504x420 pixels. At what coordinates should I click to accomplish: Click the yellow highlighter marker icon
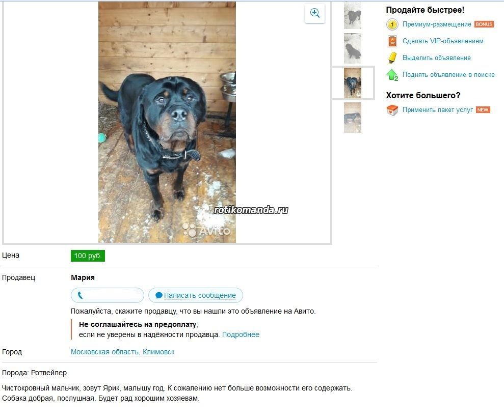392,58
